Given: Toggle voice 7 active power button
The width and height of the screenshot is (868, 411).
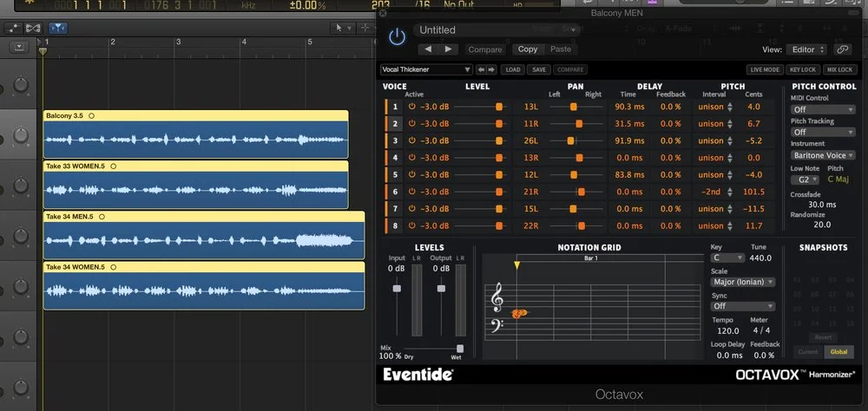Looking at the screenshot, I should pyautogui.click(x=411, y=209).
